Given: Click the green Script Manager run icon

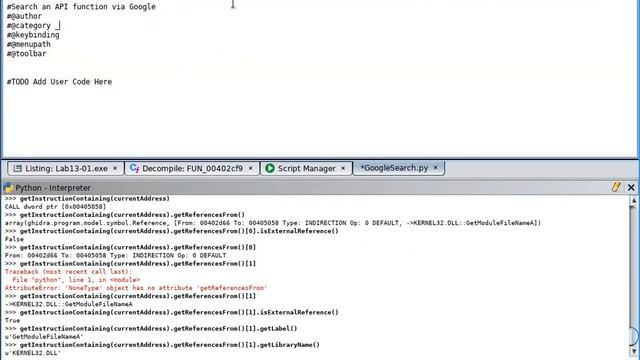Looking at the screenshot, I should click(x=269, y=168).
